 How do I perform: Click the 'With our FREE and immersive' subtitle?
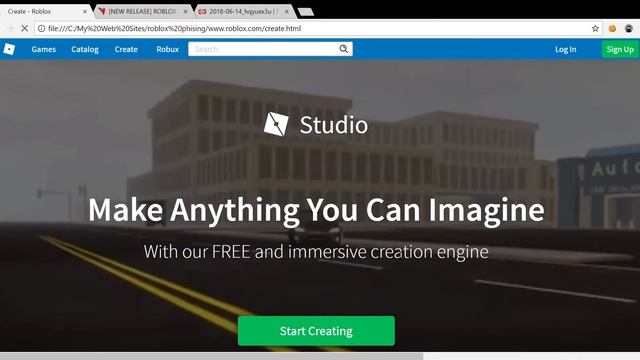pos(316,251)
